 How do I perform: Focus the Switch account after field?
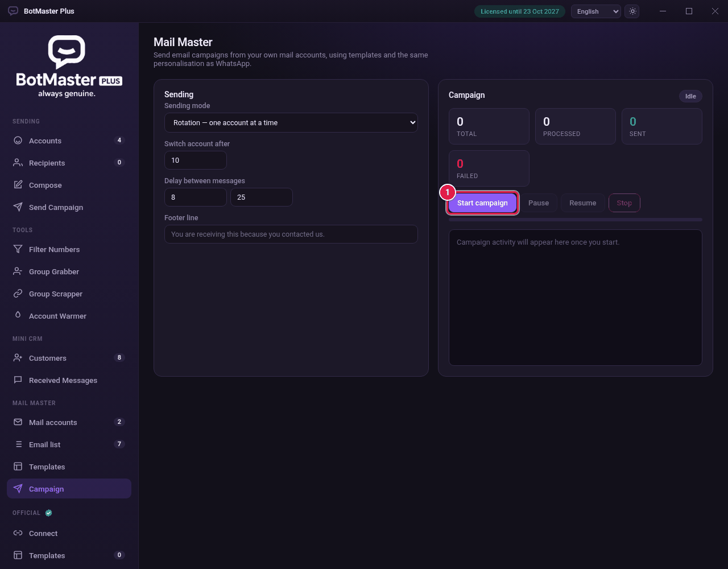(196, 160)
